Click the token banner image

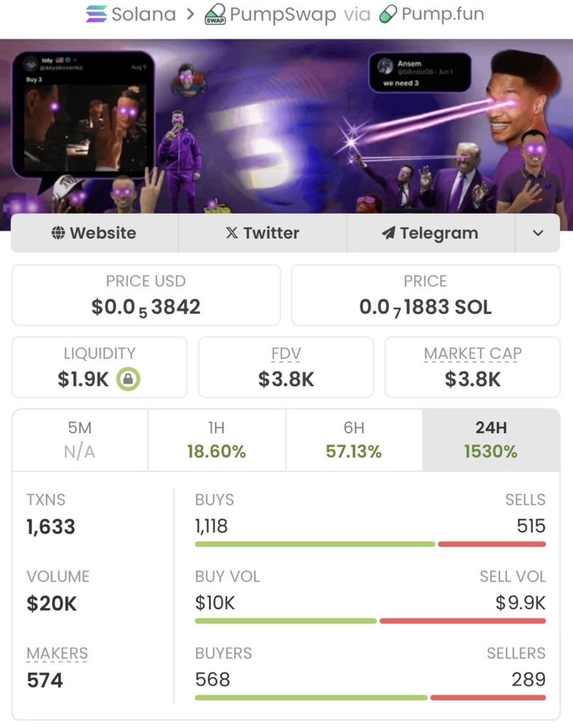click(x=286, y=127)
